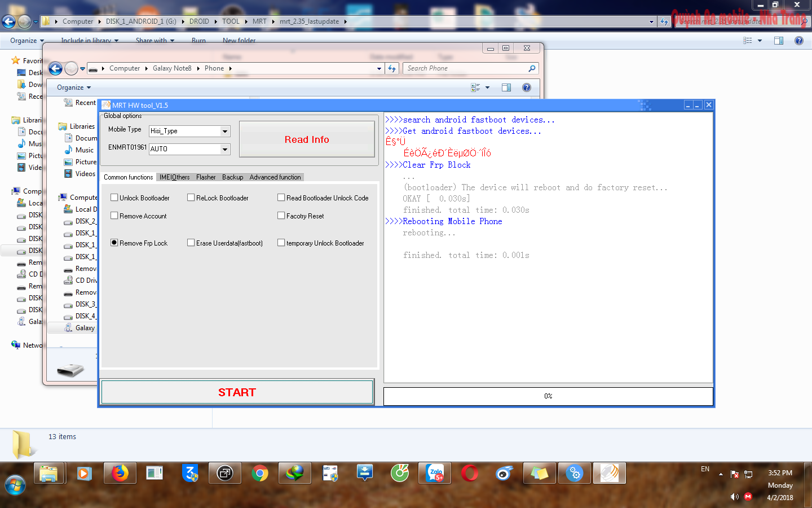Open Firefox from taskbar
Image resolution: width=812 pixels, height=508 pixels.
click(120, 473)
